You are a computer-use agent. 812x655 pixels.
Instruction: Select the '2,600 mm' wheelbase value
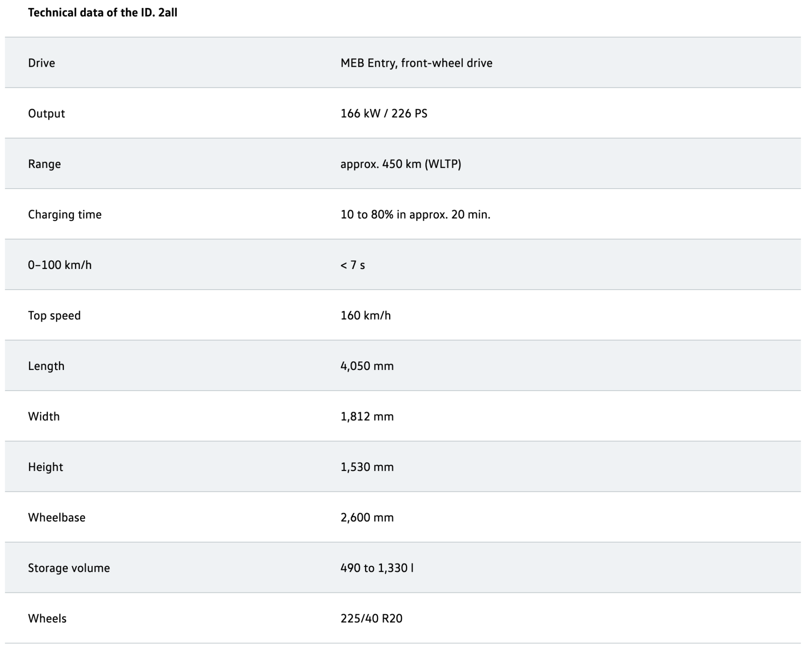click(367, 518)
